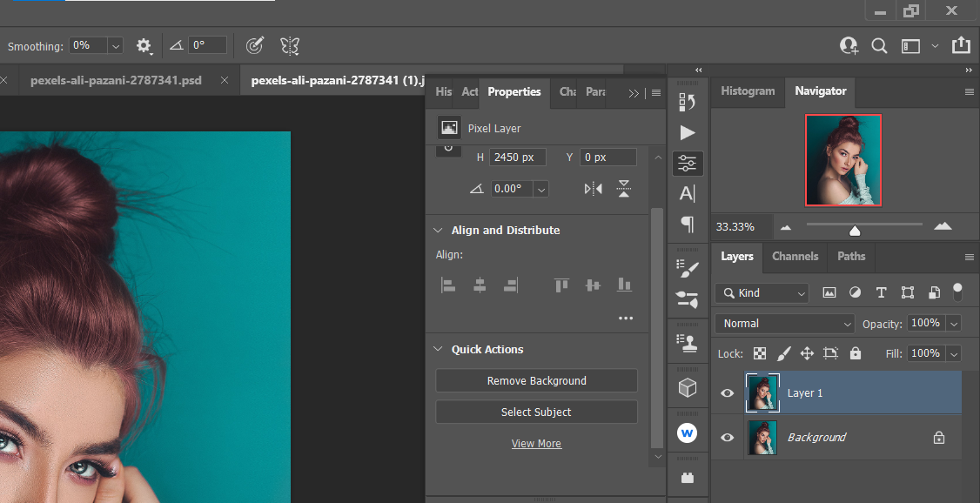Switch to Channels tab
980x503 pixels.
pyautogui.click(x=795, y=256)
